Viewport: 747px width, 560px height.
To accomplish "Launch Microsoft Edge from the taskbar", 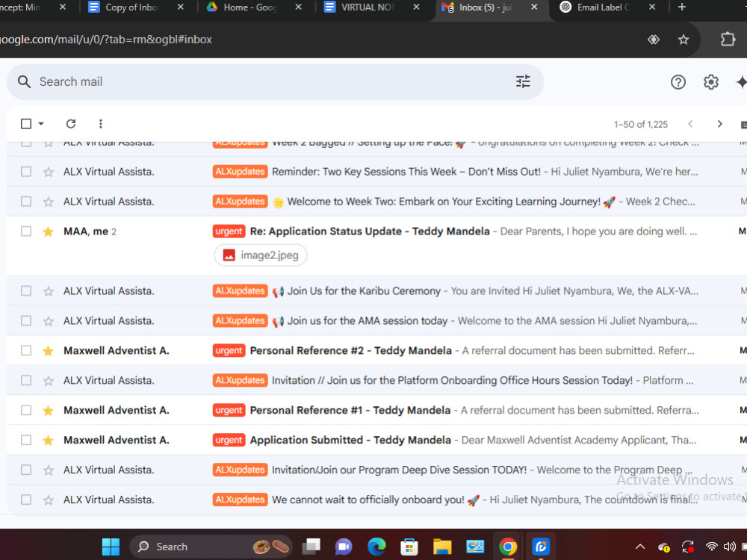I will pyautogui.click(x=376, y=547).
